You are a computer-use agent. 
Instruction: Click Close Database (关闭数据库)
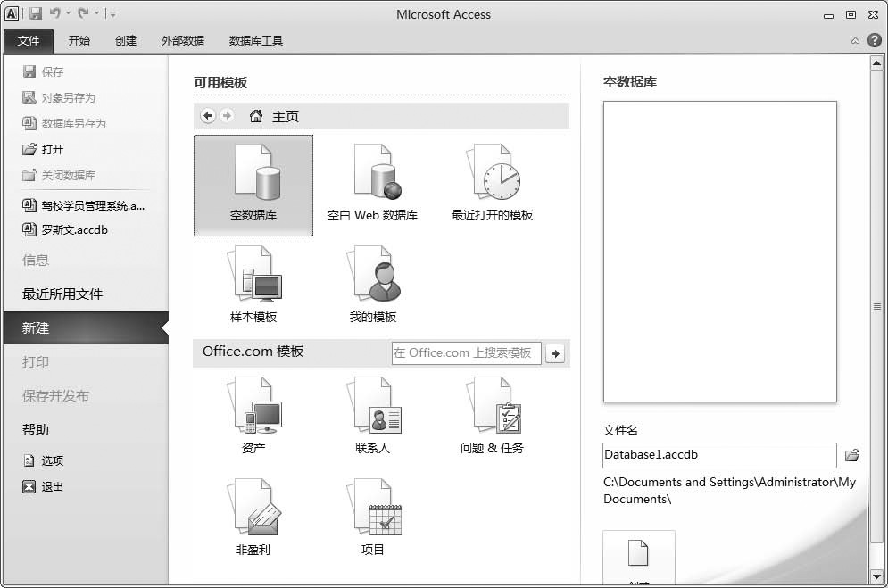59,176
